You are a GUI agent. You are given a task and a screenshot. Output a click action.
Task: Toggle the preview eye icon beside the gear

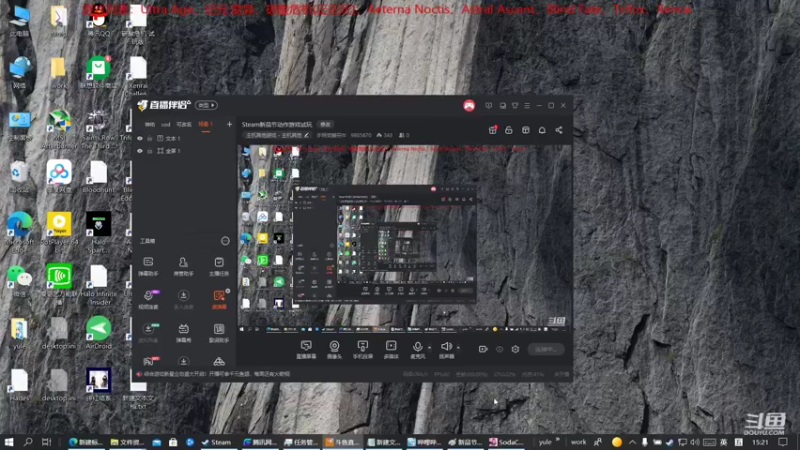pyautogui.click(x=499, y=349)
